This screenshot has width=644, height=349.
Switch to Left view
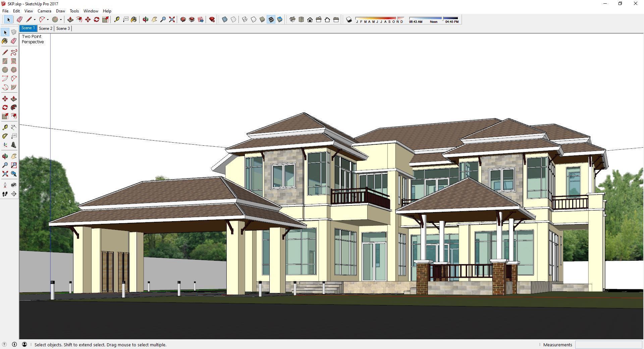[x=336, y=20]
